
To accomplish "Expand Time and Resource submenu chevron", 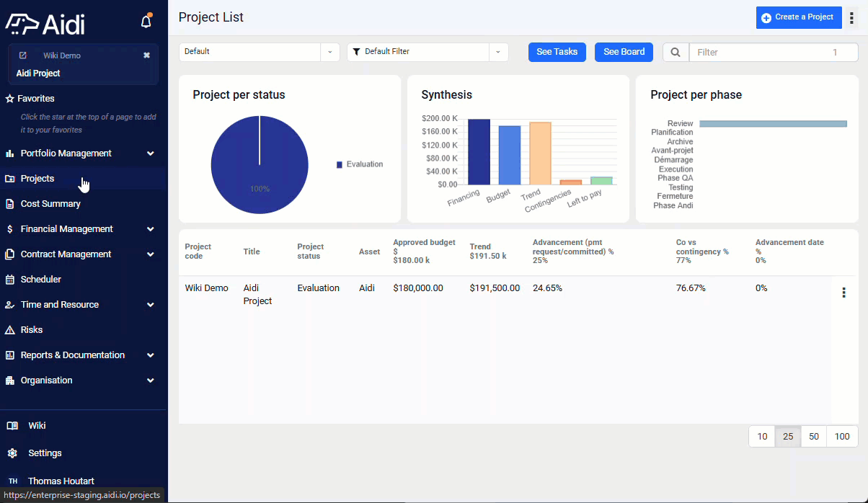I will pyautogui.click(x=151, y=305).
